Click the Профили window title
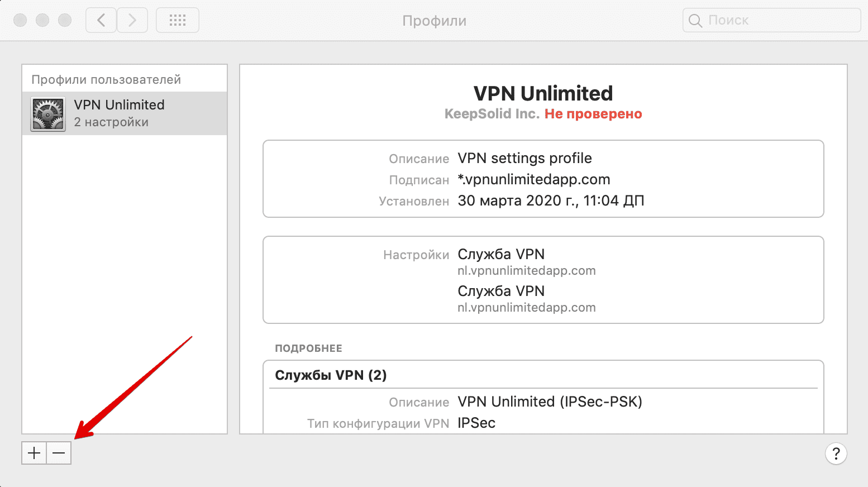Screen dimensions: 868x487 (434, 20)
